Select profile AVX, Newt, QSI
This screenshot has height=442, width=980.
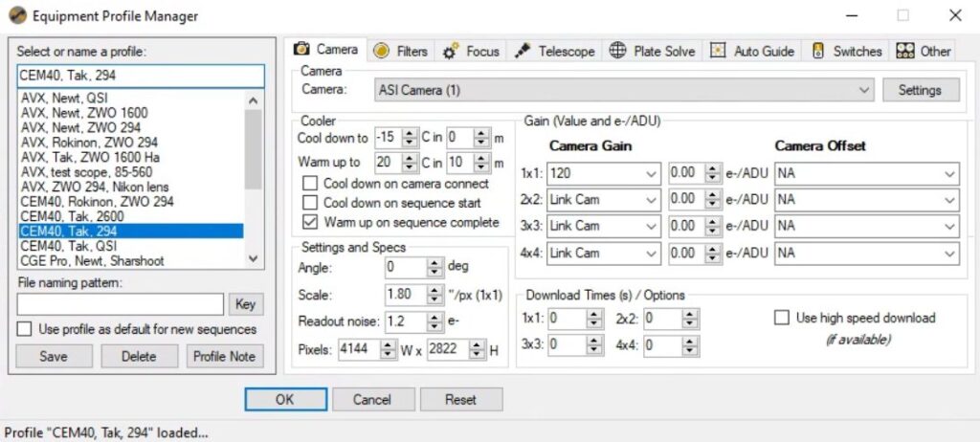click(131, 99)
